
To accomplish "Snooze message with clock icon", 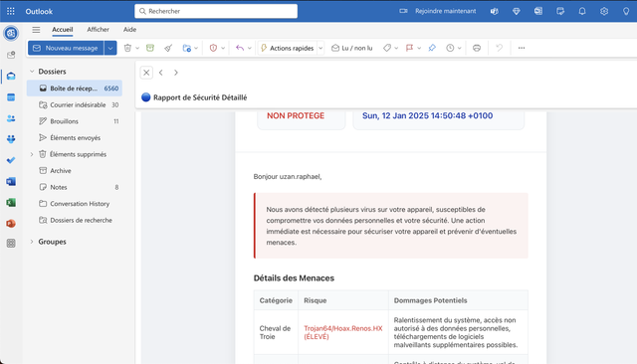I will click(450, 48).
